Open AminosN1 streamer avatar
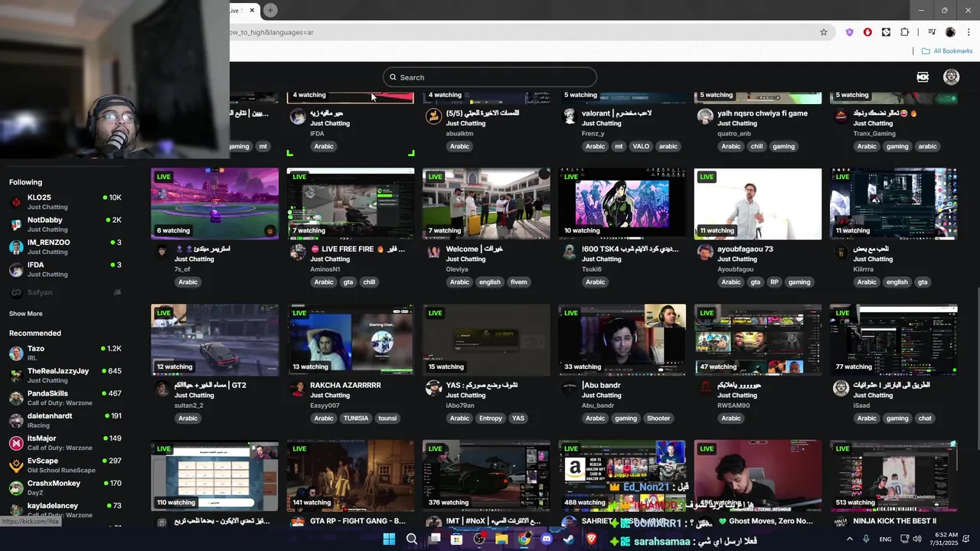The image size is (980, 551). pos(298,251)
